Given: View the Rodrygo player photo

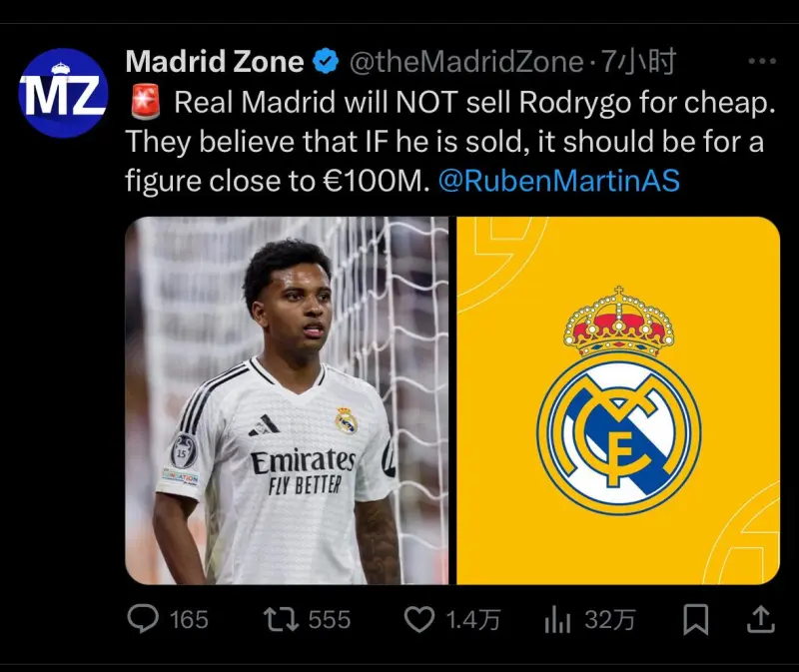Looking at the screenshot, I should [x=287, y=400].
